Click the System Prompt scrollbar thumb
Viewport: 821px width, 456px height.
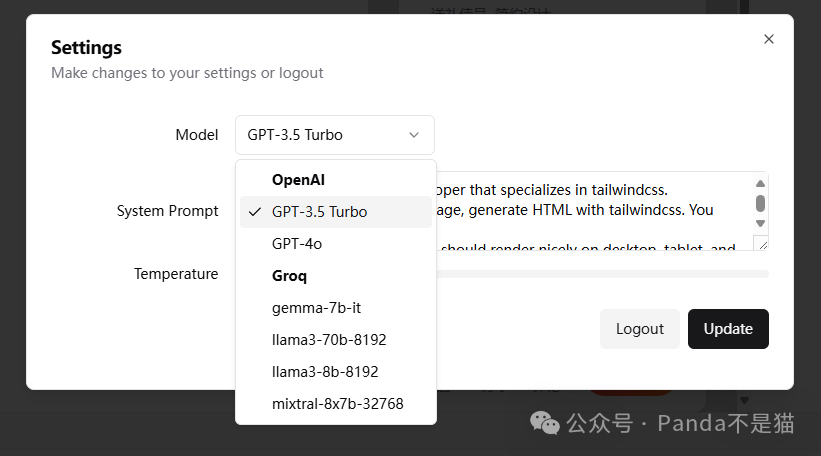(760, 203)
